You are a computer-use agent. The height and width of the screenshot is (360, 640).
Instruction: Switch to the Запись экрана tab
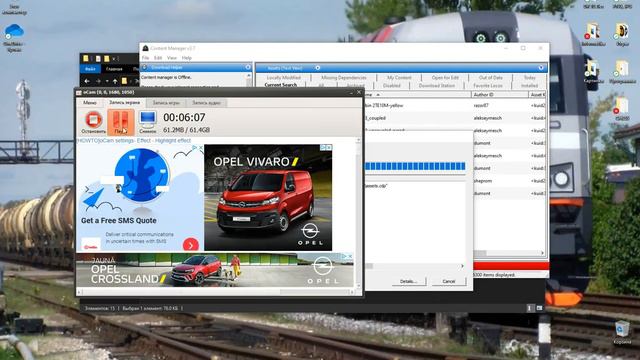tap(124, 102)
